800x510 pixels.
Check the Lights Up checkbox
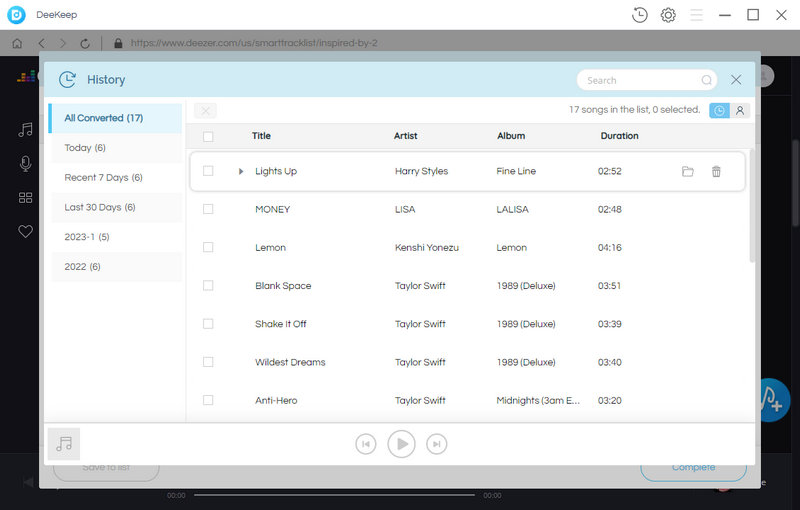tap(208, 171)
